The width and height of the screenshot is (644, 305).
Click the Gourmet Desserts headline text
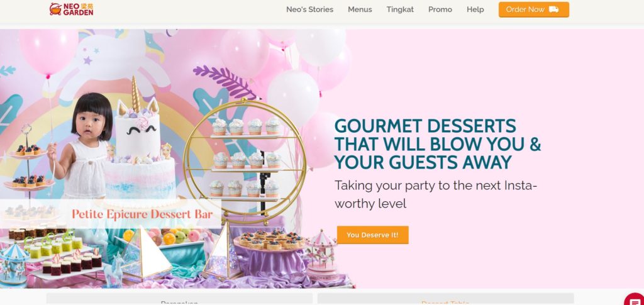[x=438, y=144]
